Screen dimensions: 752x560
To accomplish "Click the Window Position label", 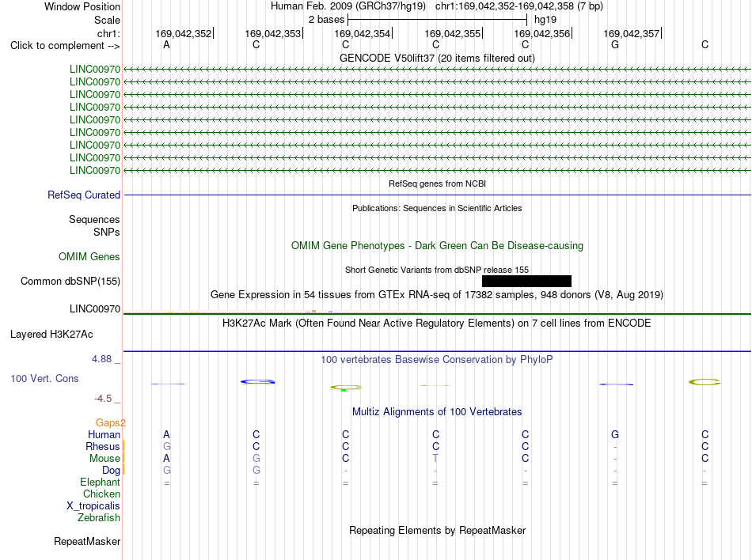I will (x=82, y=6).
